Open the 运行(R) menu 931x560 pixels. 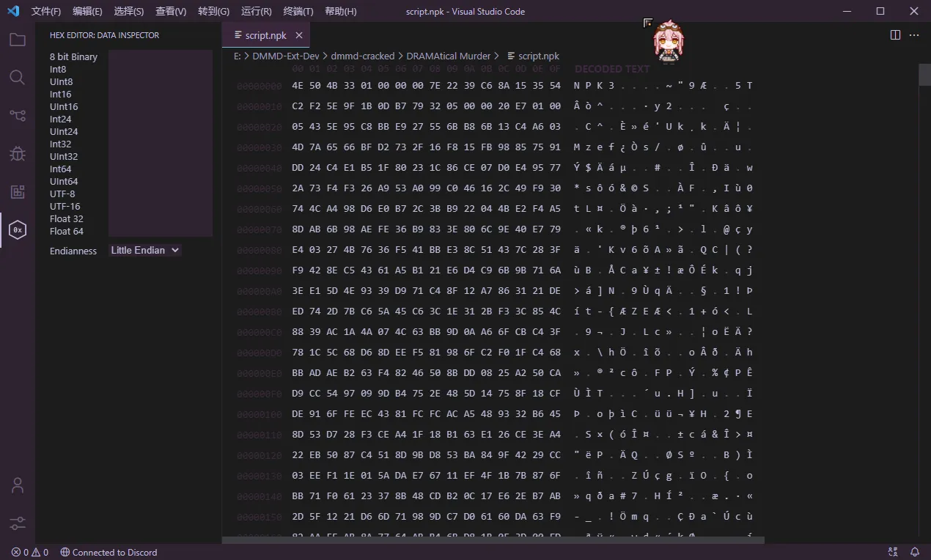pyautogui.click(x=256, y=12)
